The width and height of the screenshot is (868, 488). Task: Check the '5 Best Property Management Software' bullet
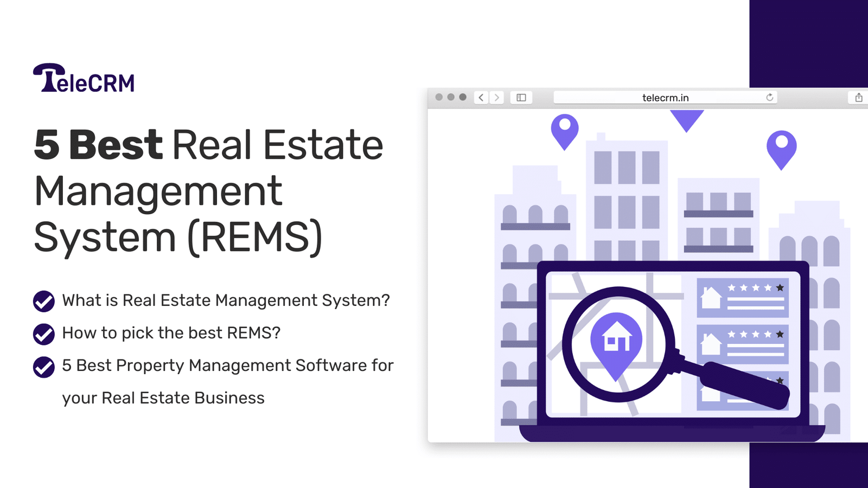pyautogui.click(x=43, y=367)
